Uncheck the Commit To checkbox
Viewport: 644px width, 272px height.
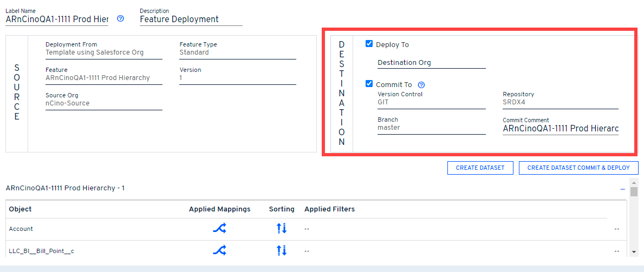click(369, 84)
